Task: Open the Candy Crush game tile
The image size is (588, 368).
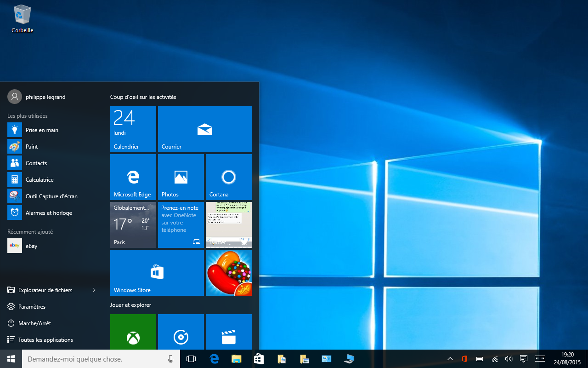Action: pos(229,273)
